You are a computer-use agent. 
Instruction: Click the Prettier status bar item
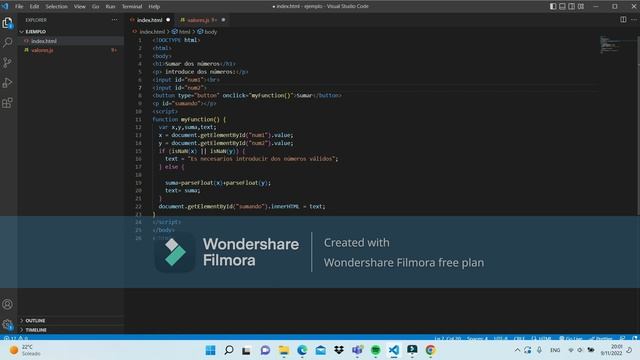point(601,338)
